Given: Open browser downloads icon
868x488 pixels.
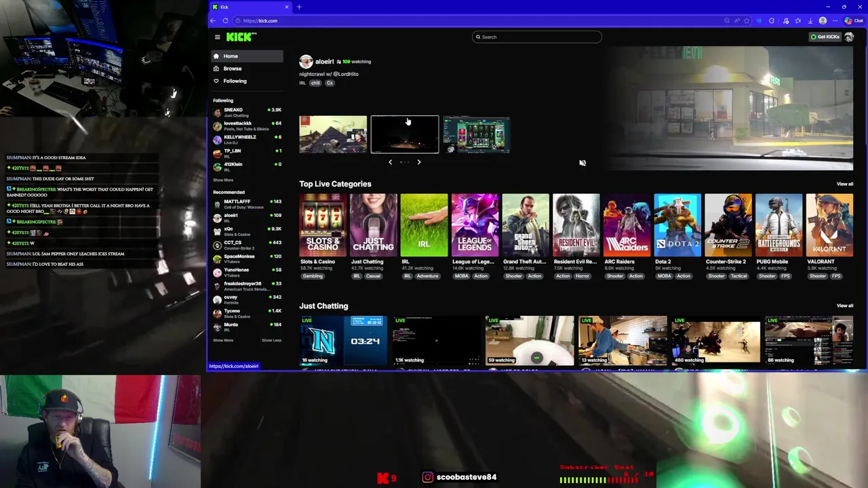Looking at the screenshot, I should 810,21.
